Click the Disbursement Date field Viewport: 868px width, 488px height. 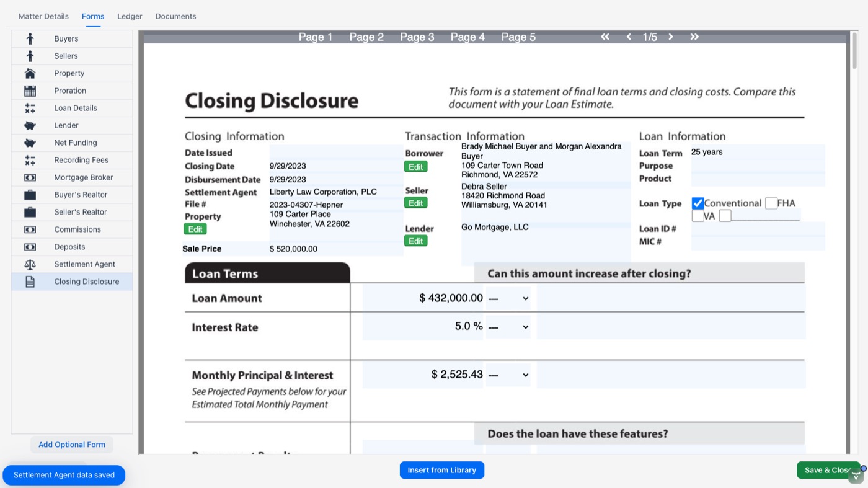[x=336, y=179]
